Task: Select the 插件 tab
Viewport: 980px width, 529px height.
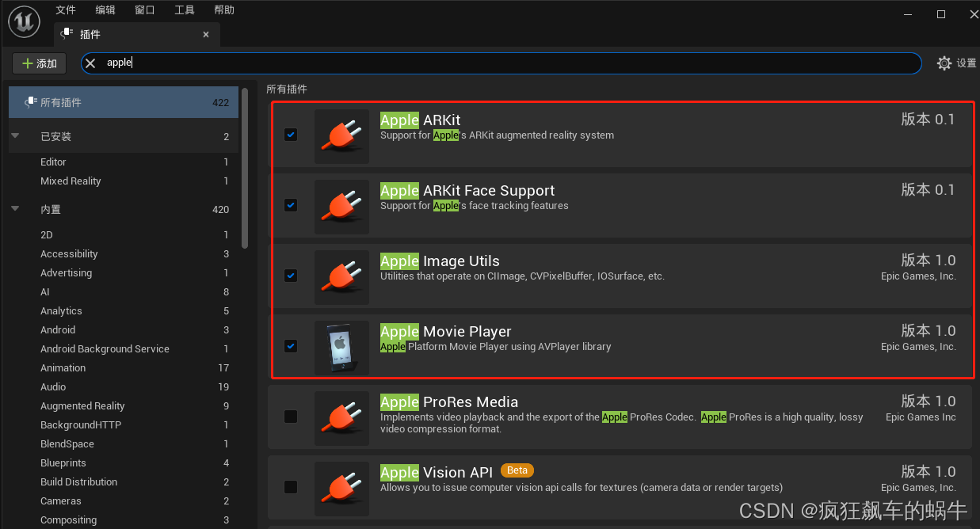Action: (x=137, y=34)
